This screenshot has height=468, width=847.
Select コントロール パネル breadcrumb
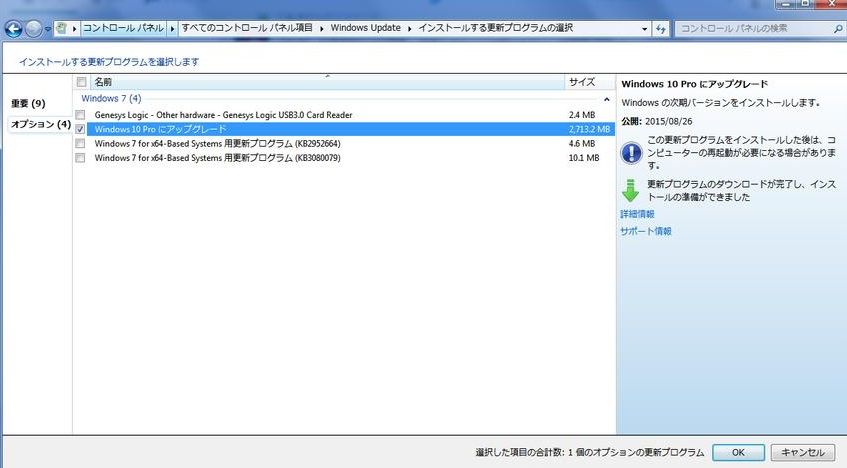click(123, 28)
